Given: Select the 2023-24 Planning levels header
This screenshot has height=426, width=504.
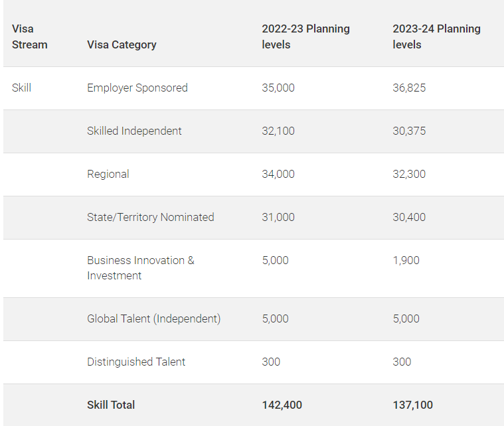Looking at the screenshot, I should (436, 36).
